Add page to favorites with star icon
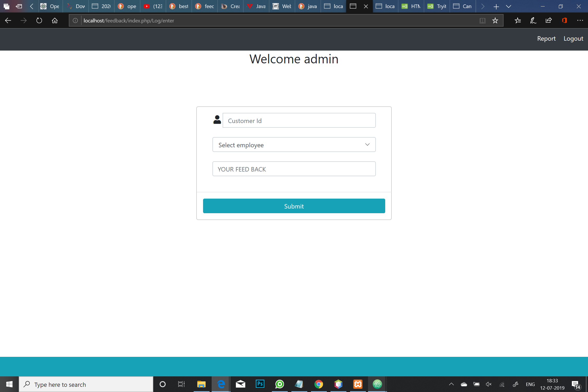The image size is (588, 392). (x=495, y=21)
